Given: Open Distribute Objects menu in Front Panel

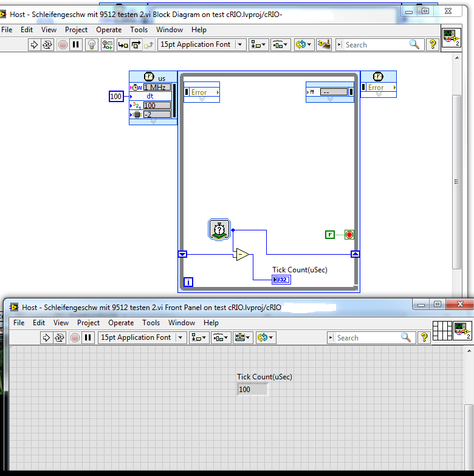Looking at the screenshot, I should coord(221,337).
